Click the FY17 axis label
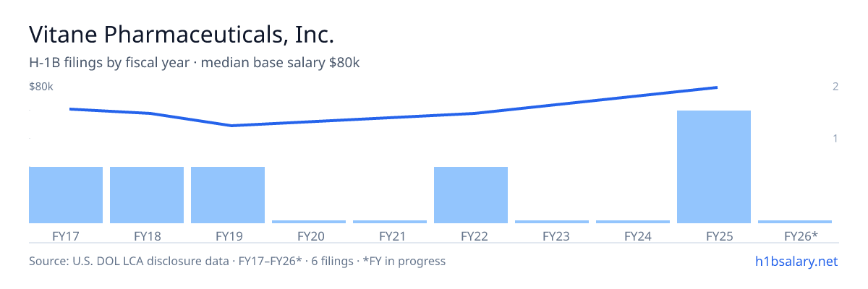The height and width of the screenshot is (289, 868). pyautogui.click(x=66, y=236)
